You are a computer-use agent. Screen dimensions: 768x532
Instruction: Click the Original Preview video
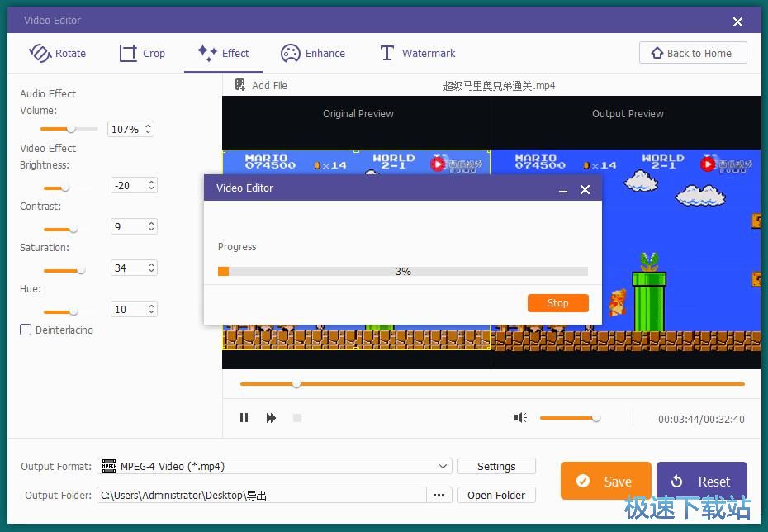tap(356, 249)
